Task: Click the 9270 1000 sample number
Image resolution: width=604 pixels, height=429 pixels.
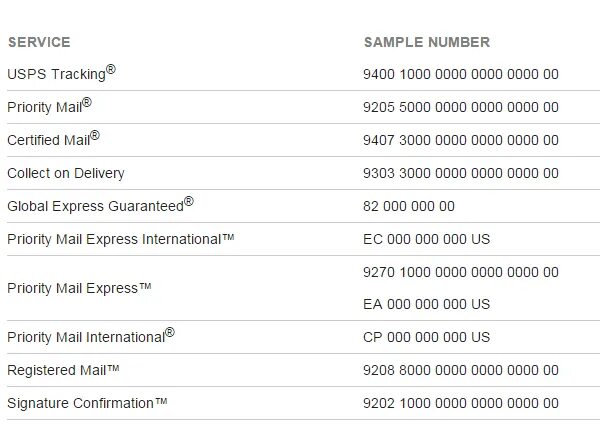Action: (x=461, y=272)
